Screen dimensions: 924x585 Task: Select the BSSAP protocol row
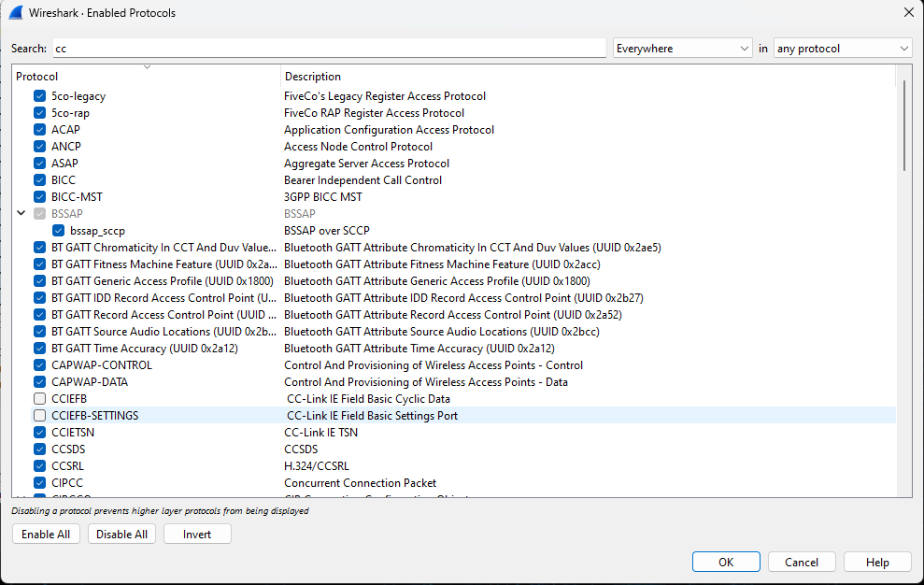pos(462,213)
